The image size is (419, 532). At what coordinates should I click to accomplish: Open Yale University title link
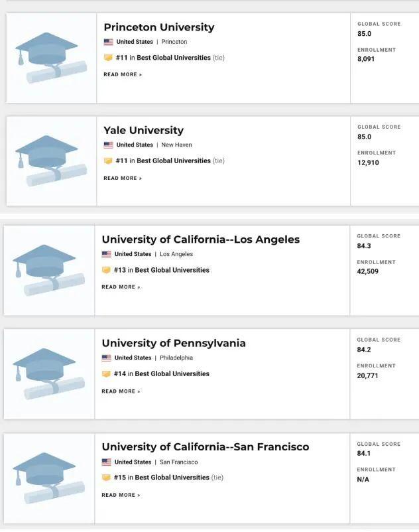pos(143,130)
